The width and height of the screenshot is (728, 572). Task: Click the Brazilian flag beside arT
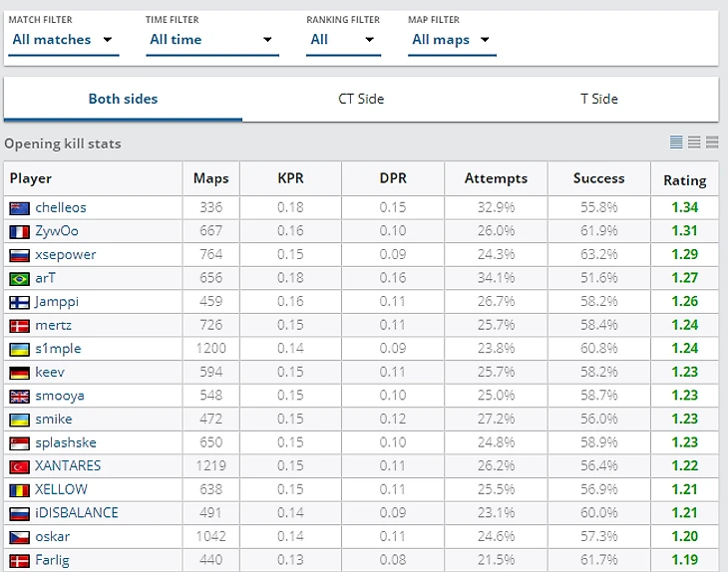[19, 278]
